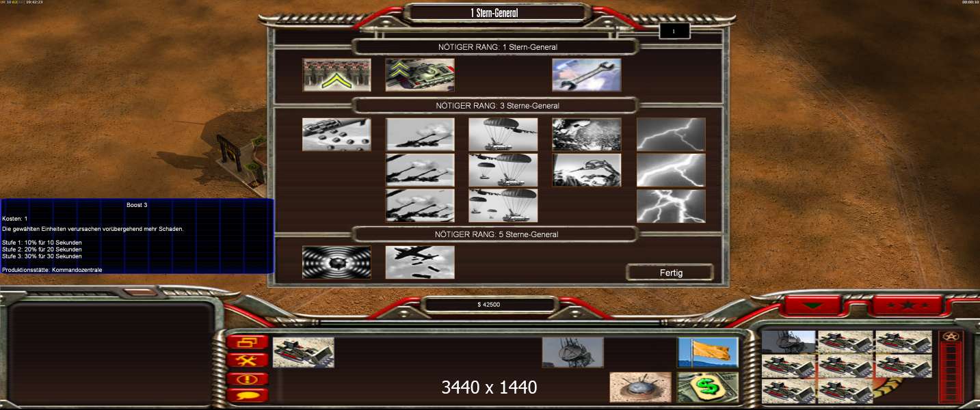Select the single-cannon artillery barrage icon
Image resolution: width=980 pixels, height=410 pixels.
(420, 135)
